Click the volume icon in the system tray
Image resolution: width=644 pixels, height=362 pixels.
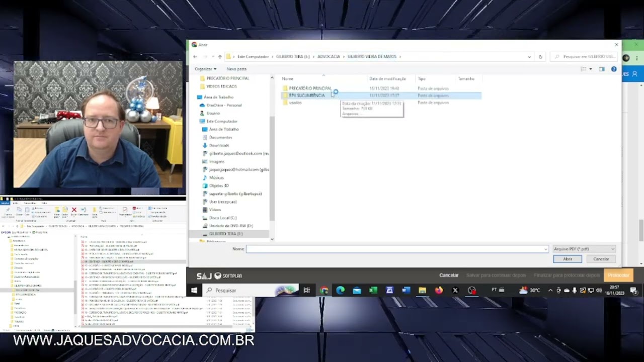tap(598, 290)
